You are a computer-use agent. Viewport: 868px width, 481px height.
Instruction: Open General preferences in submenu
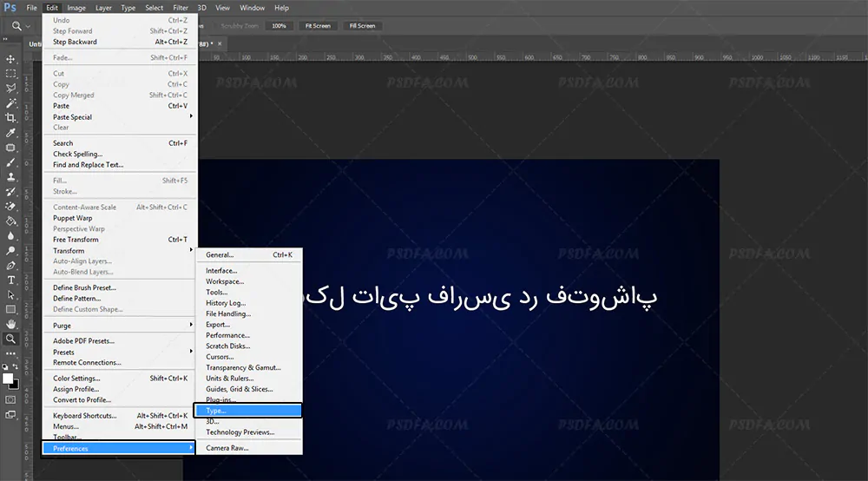(249, 254)
